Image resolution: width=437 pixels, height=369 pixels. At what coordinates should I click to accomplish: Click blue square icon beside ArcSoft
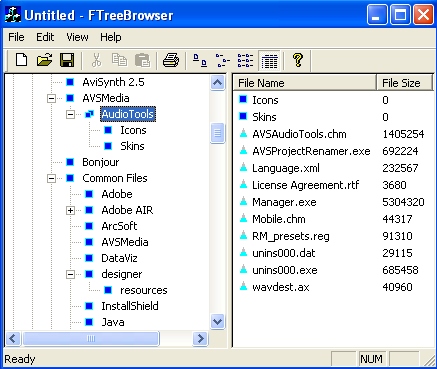tap(89, 226)
